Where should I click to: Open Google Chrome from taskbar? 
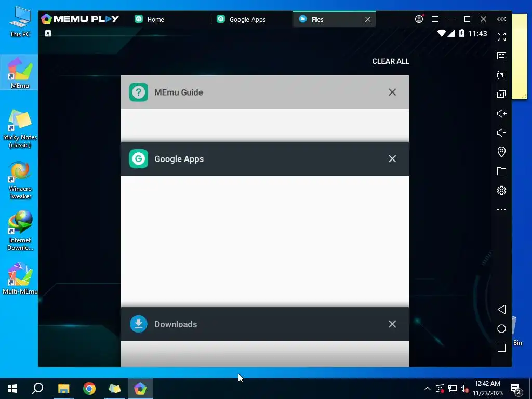coord(89,389)
